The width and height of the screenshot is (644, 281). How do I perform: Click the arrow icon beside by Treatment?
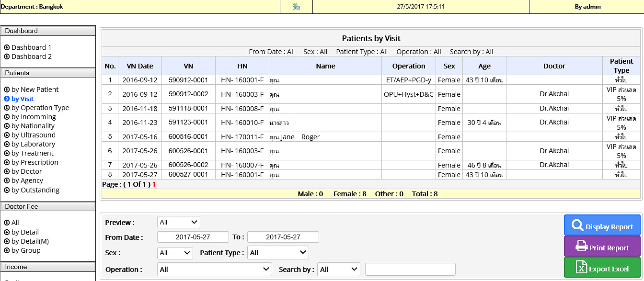click(7, 153)
